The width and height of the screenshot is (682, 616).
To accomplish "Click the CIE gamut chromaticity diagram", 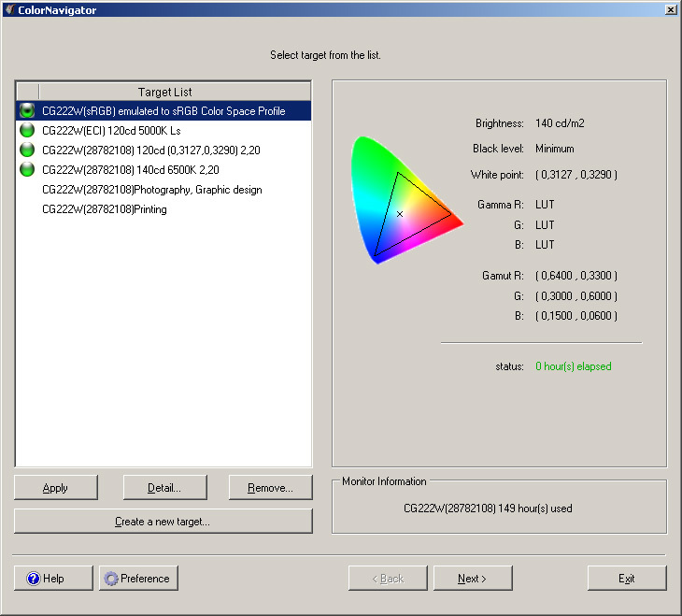I will pyautogui.click(x=406, y=200).
